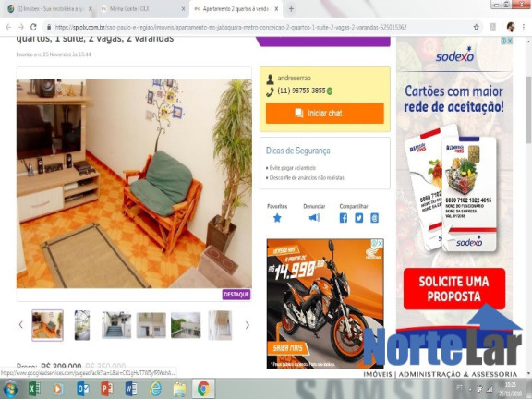Click the DESTAQUE badge
The width and height of the screenshot is (532, 399).
point(236,294)
